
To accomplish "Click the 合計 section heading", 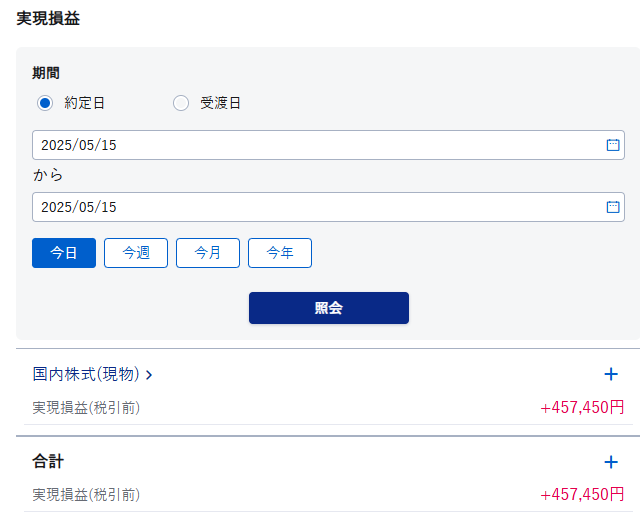I will click(x=48, y=462).
